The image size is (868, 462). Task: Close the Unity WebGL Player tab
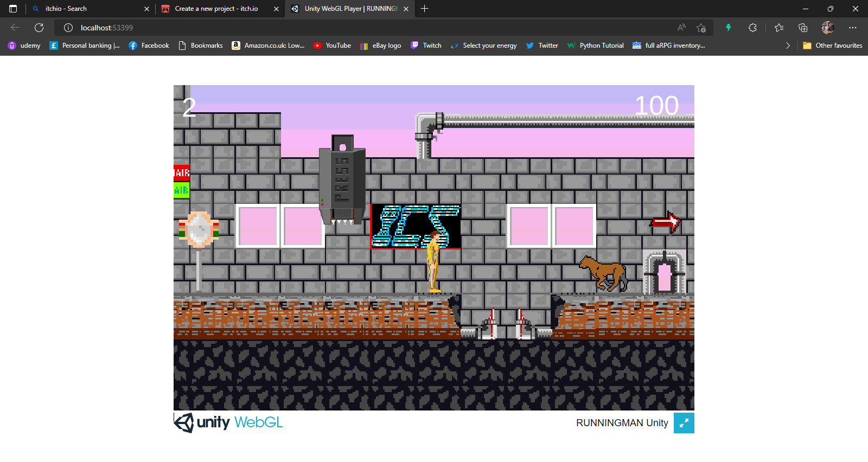click(406, 9)
